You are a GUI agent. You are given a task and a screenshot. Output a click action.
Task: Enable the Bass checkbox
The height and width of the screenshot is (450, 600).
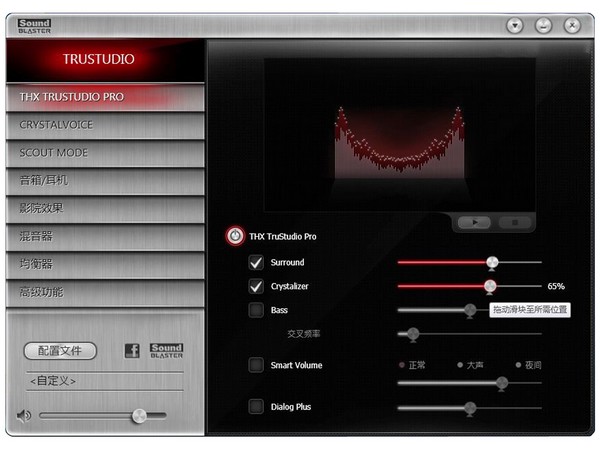click(x=256, y=311)
